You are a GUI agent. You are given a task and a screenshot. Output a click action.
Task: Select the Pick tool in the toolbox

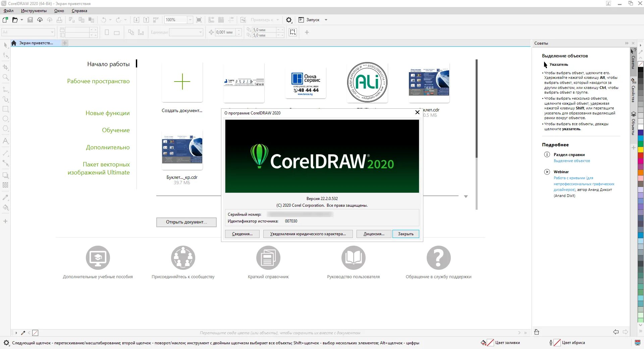[x=5, y=45]
